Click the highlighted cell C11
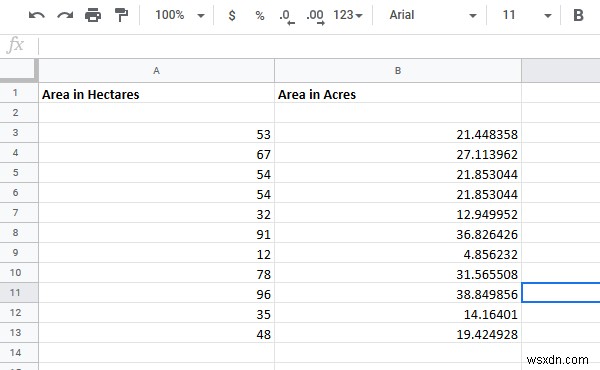This screenshot has height=370, width=600. pyautogui.click(x=561, y=293)
